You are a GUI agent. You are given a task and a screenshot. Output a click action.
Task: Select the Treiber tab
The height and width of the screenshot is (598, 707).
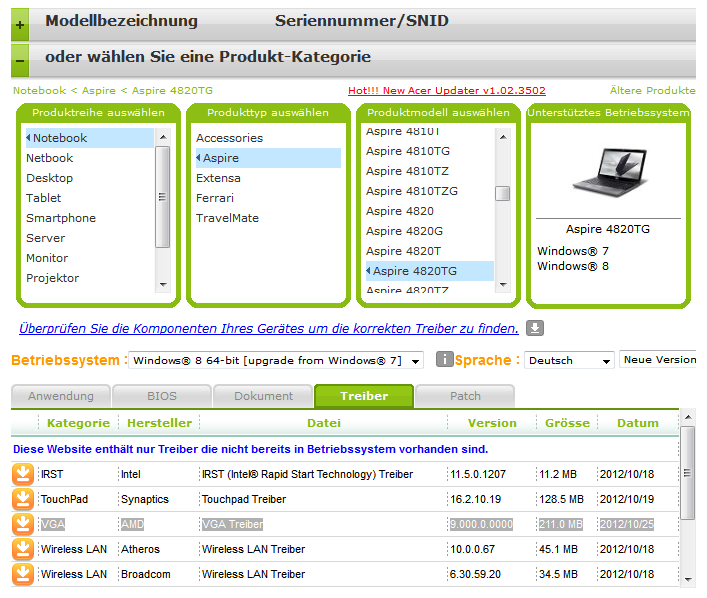pos(364,396)
